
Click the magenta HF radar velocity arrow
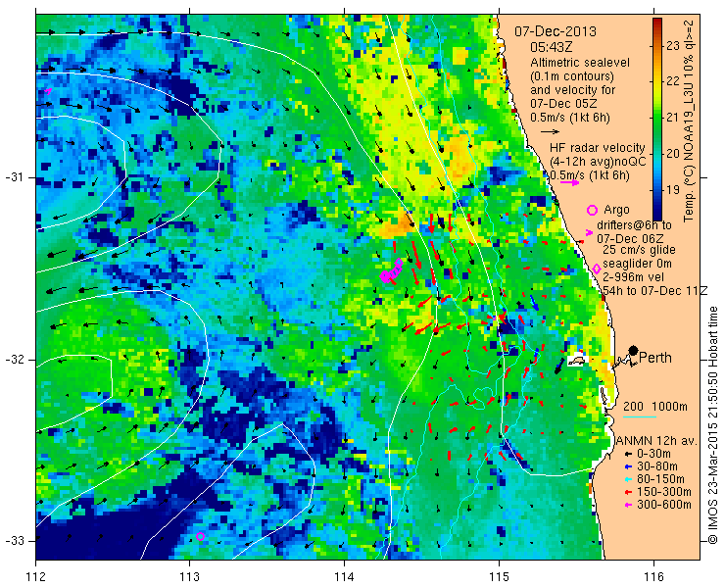(x=569, y=182)
